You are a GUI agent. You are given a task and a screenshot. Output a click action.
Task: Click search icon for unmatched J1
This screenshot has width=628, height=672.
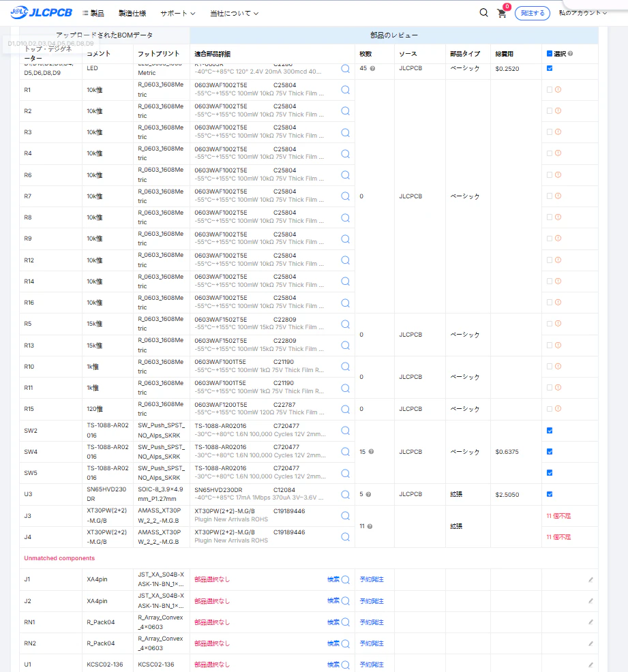pyautogui.click(x=346, y=579)
